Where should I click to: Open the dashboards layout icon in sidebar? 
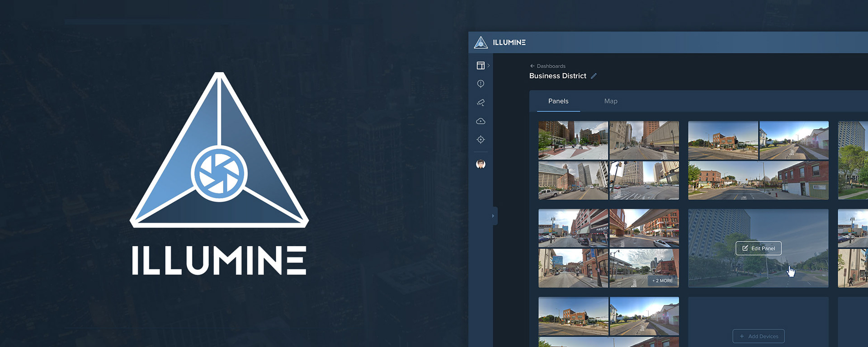[x=481, y=66]
